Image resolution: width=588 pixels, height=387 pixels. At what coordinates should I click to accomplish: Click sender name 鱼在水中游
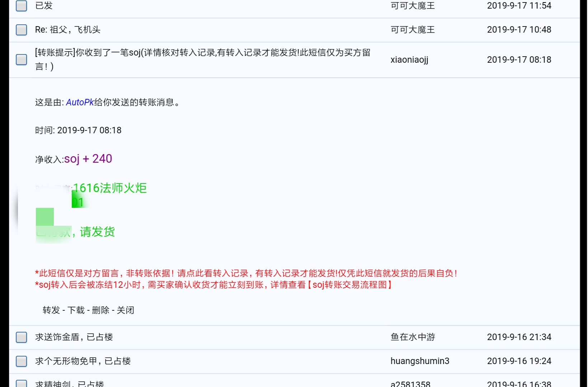click(413, 337)
